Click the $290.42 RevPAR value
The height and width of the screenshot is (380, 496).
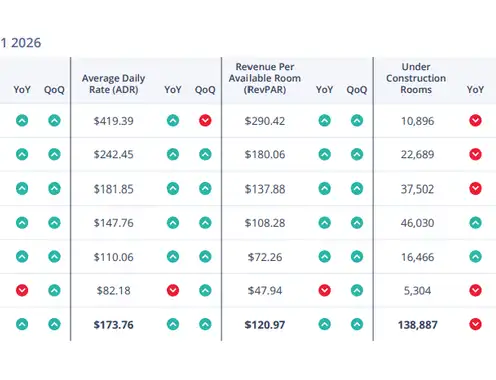[265, 121]
